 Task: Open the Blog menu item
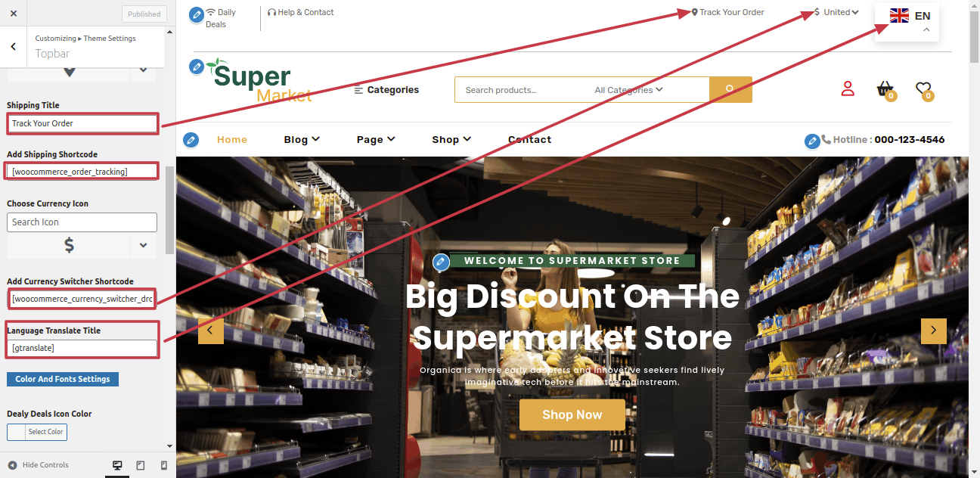tap(302, 139)
